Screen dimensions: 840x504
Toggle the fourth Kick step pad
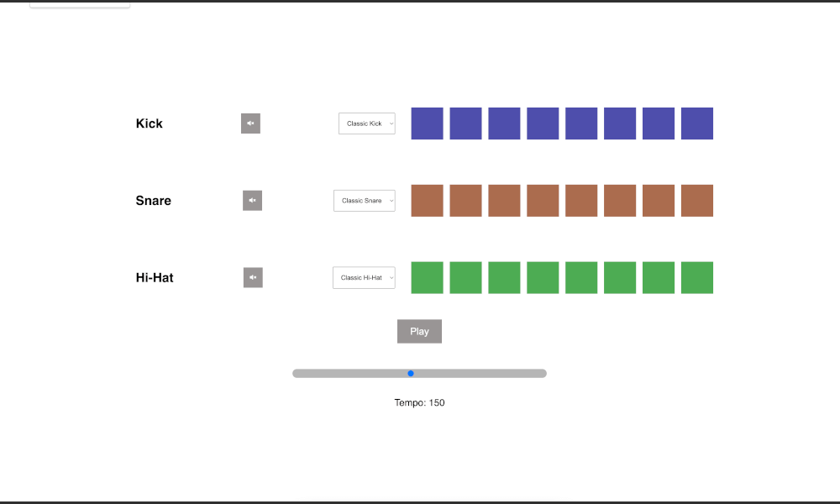point(543,123)
